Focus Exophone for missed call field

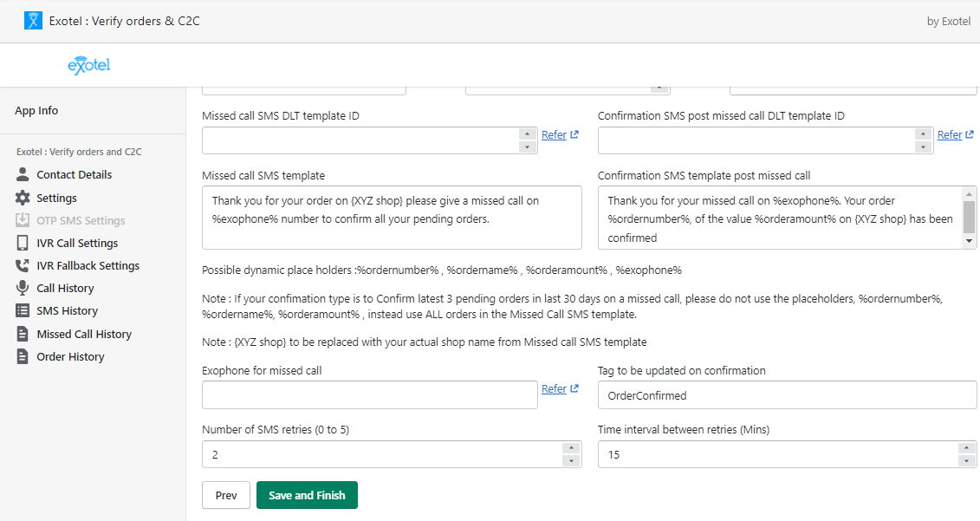click(370, 394)
